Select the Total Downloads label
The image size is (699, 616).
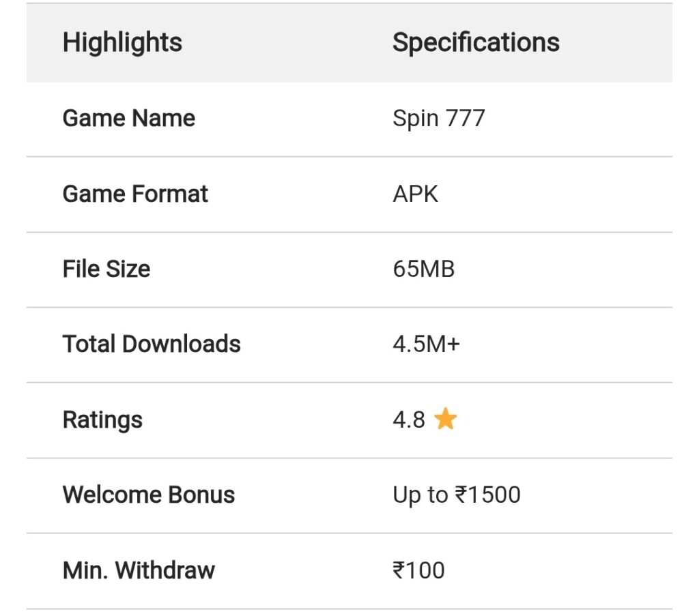pos(152,344)
